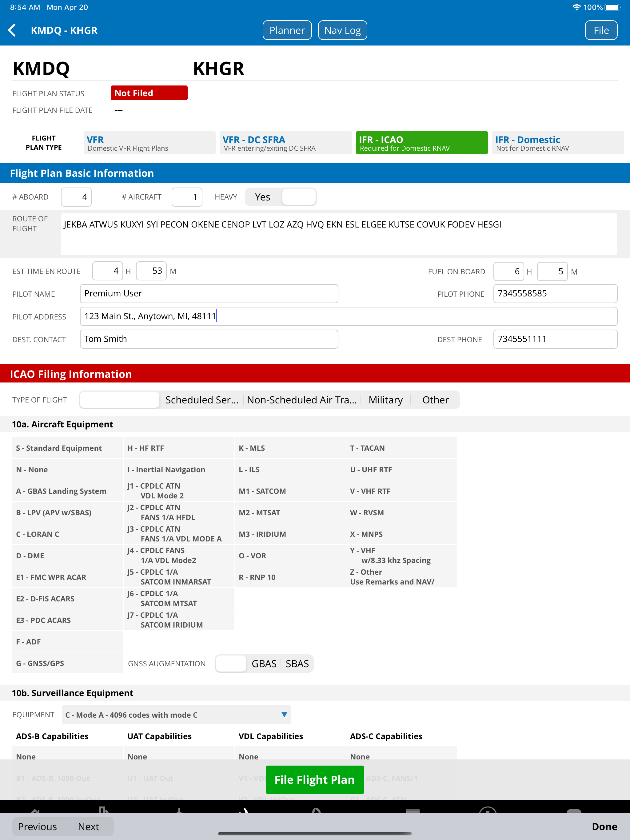The height and width of the screenshot is (840, 630).
Task: Toggle C - LORAN C equipment
Action: (x=67, y=534)
